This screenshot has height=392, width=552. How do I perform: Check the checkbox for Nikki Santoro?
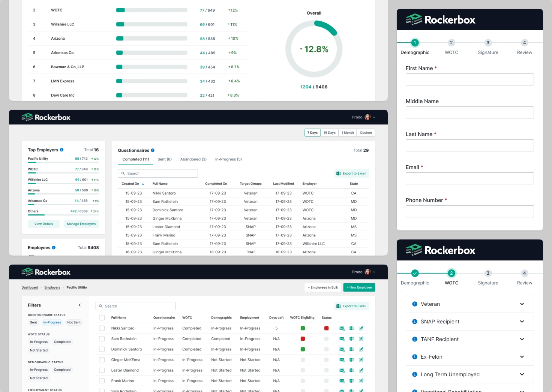[102, 328]
